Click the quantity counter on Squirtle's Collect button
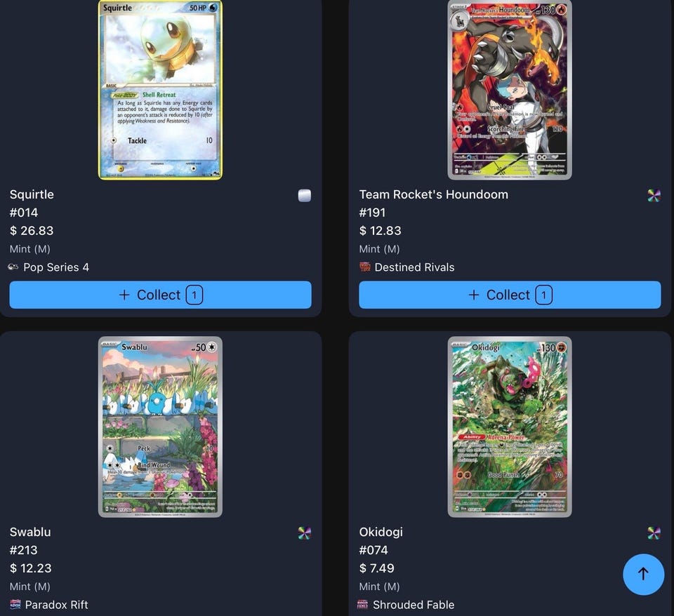The image size is (674, 616). click(194, 295)
